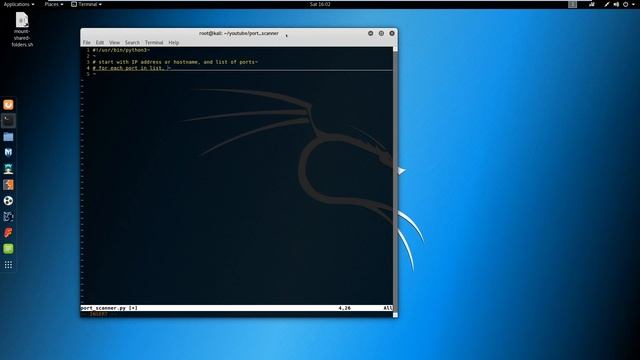Open the Files manager dock icon
The image size is (640, 360).
[x=8, y=137]
